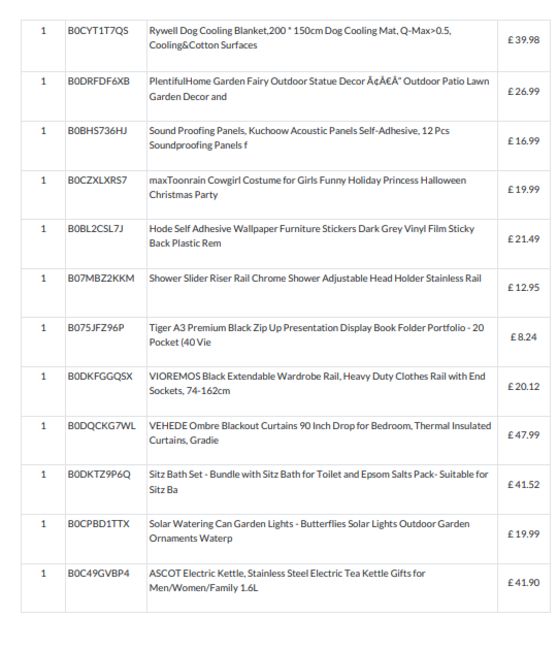Select the £39.98 price cell
Viewport: 558px width, 650px height.
point(524,40)
